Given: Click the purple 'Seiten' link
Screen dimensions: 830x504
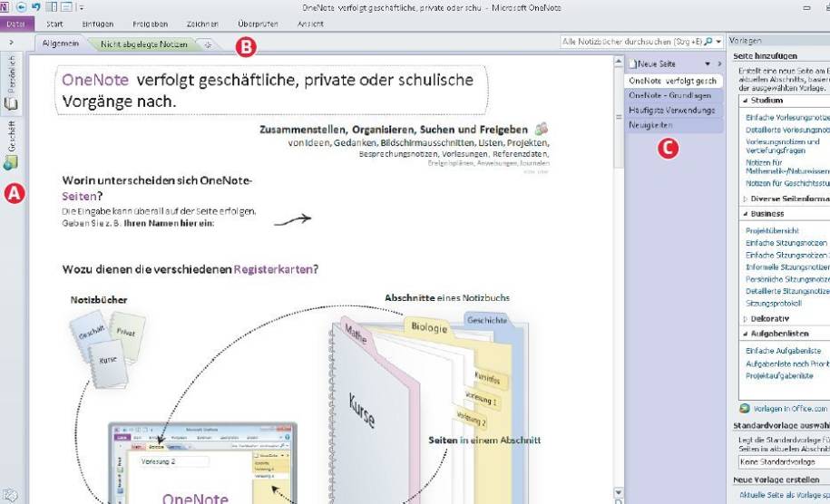Looking at the screenshot, I should [80, 196].
